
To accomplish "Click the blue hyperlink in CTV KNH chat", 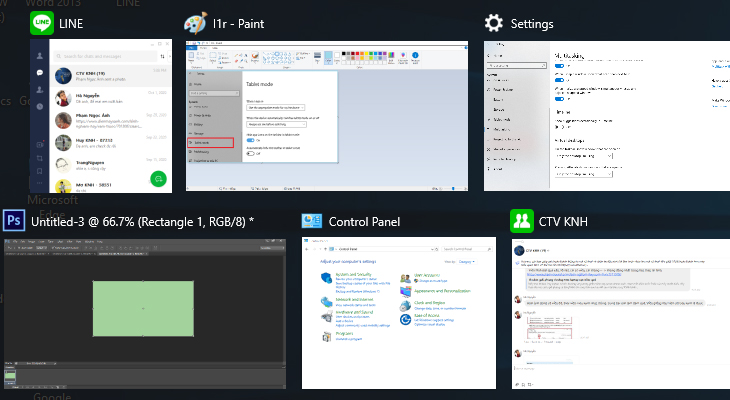I will pyautogui.click(x=574, y=274).
